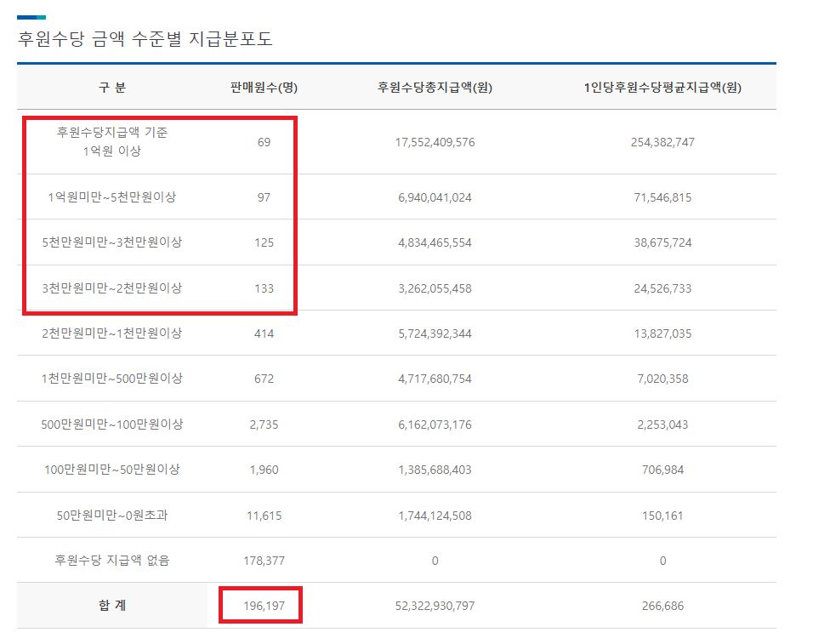Click total payout 3,262,055,458
Viewport: 830px width, 644px height.
click(x=435, y=288)
